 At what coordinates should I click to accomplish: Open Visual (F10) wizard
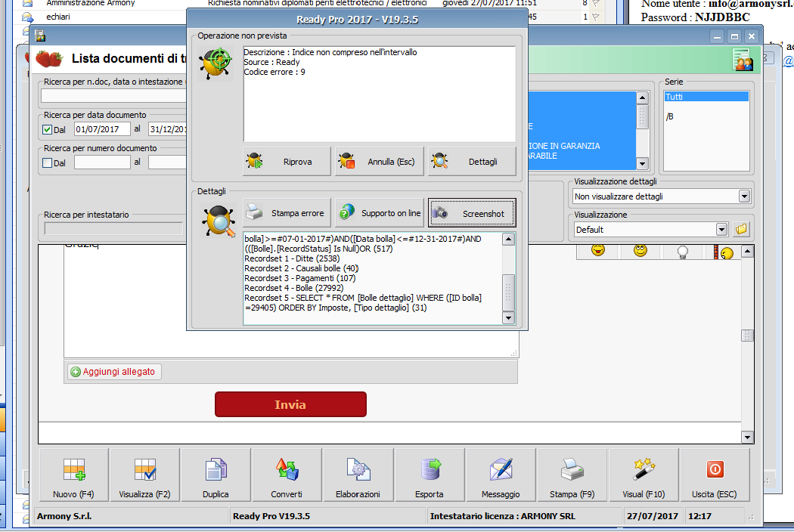click(x=644, y=475)
